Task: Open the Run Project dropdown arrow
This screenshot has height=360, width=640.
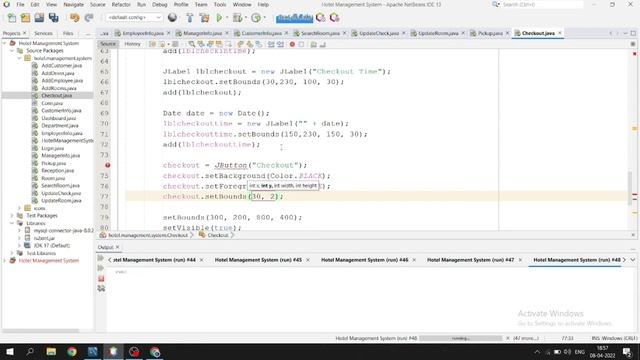Action: point(227,18)
